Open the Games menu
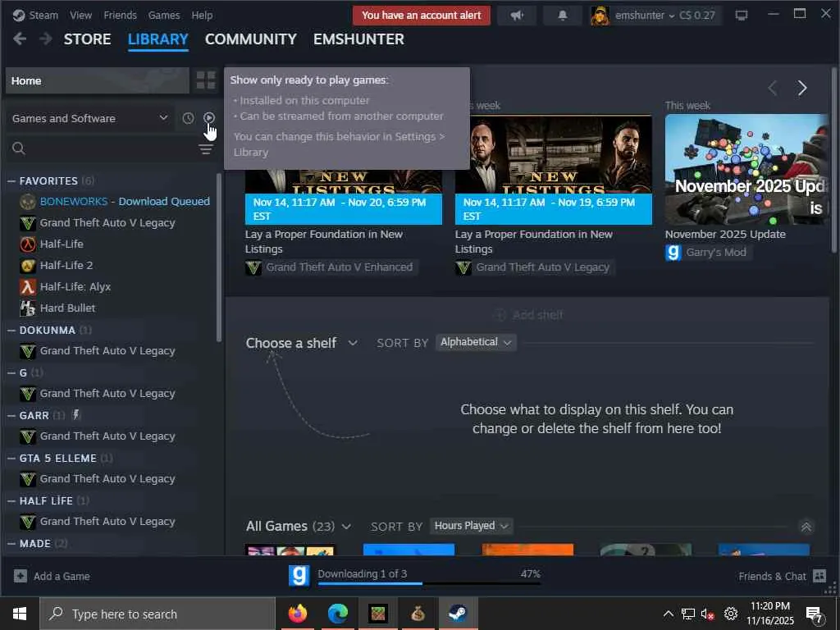 164,15
